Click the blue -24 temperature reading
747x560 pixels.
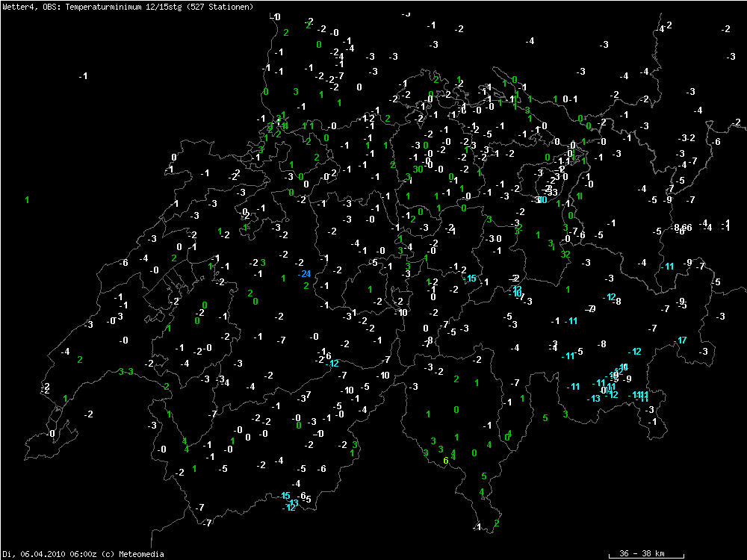304,274
